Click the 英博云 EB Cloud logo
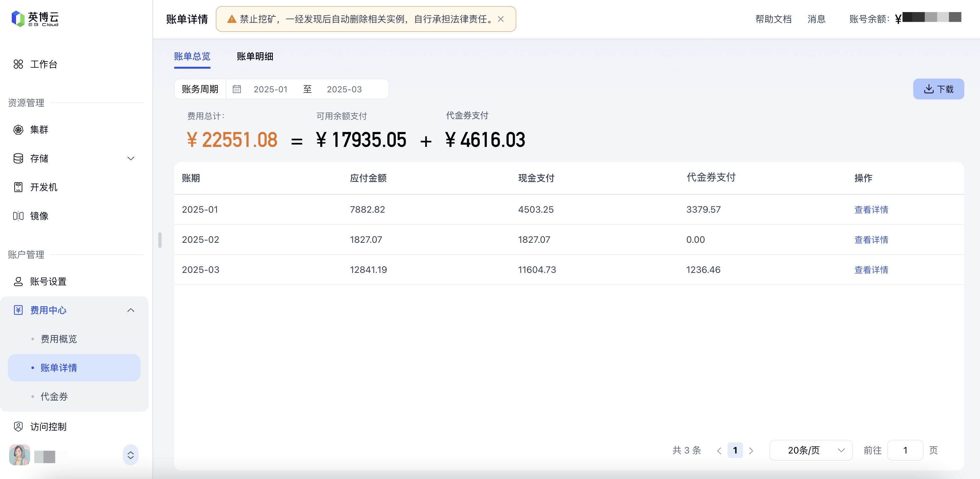 [35, 18]
